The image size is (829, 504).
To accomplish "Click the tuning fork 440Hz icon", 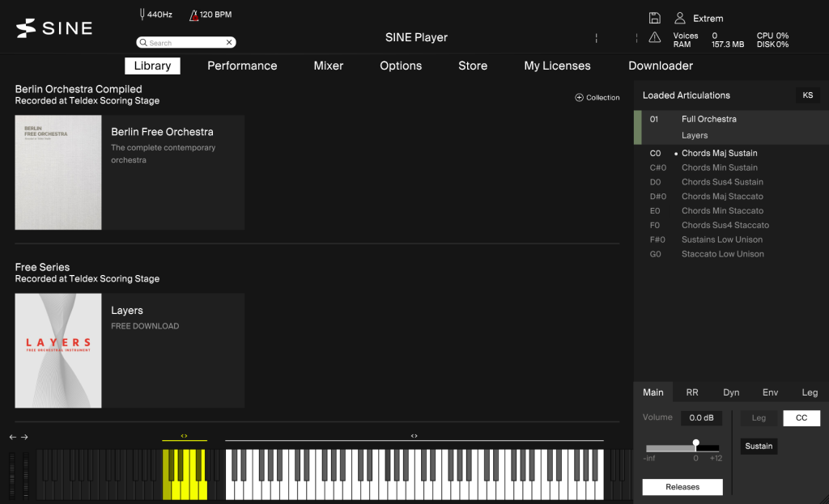I will [x=142, y=15].
